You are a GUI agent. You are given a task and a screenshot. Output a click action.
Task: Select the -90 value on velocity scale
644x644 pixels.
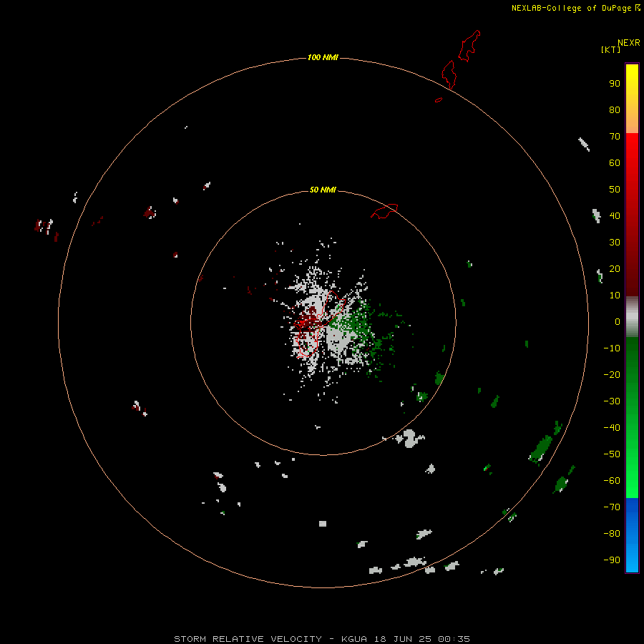pyautogui.click(x=612, y=560)
